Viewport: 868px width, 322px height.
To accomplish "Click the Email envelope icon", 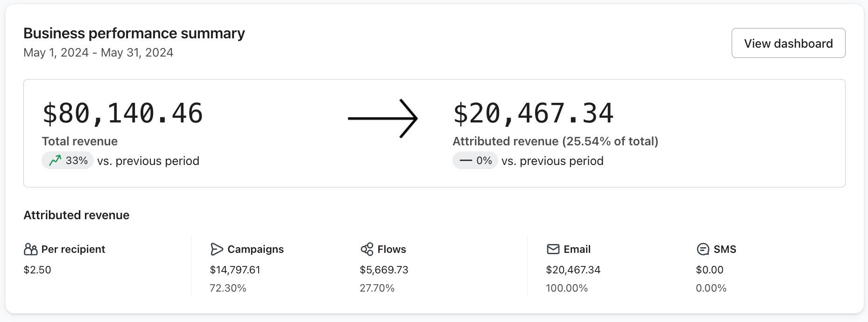I will click(x=553, y=250).
